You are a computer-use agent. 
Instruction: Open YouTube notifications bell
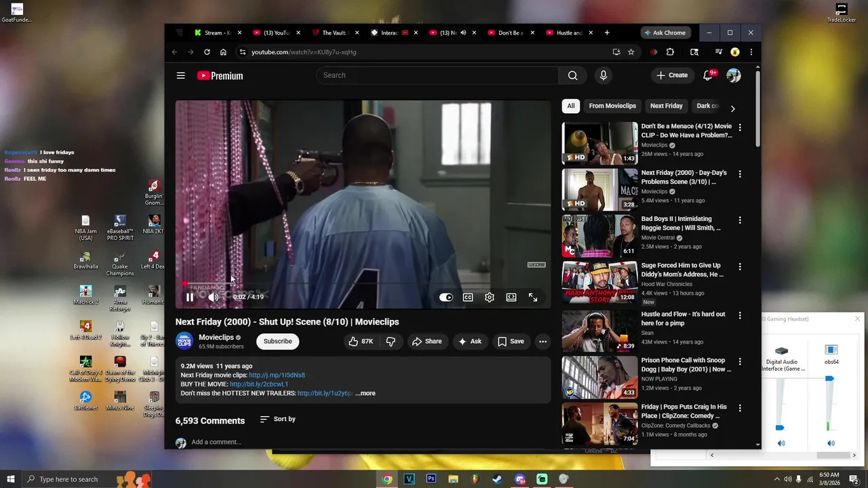tap(708, 75)
